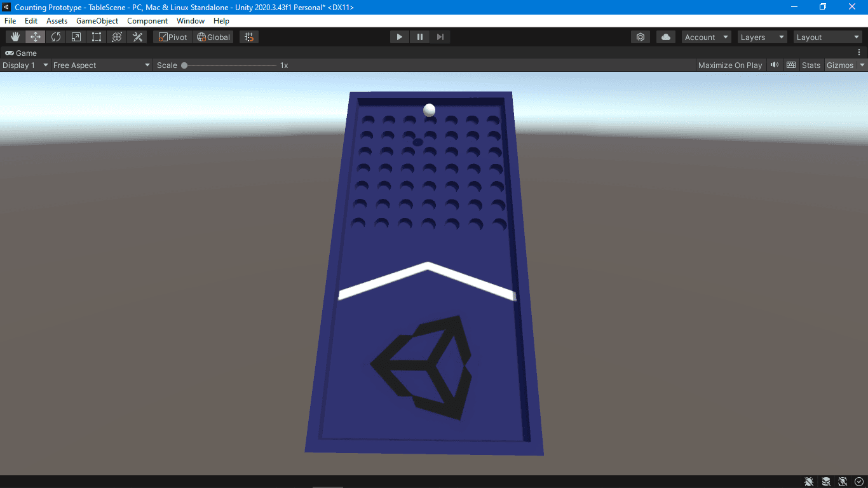This screenshot has height=488, width=868.
Task: Show the Stats overlay
Action: click(x=811, y=65)
